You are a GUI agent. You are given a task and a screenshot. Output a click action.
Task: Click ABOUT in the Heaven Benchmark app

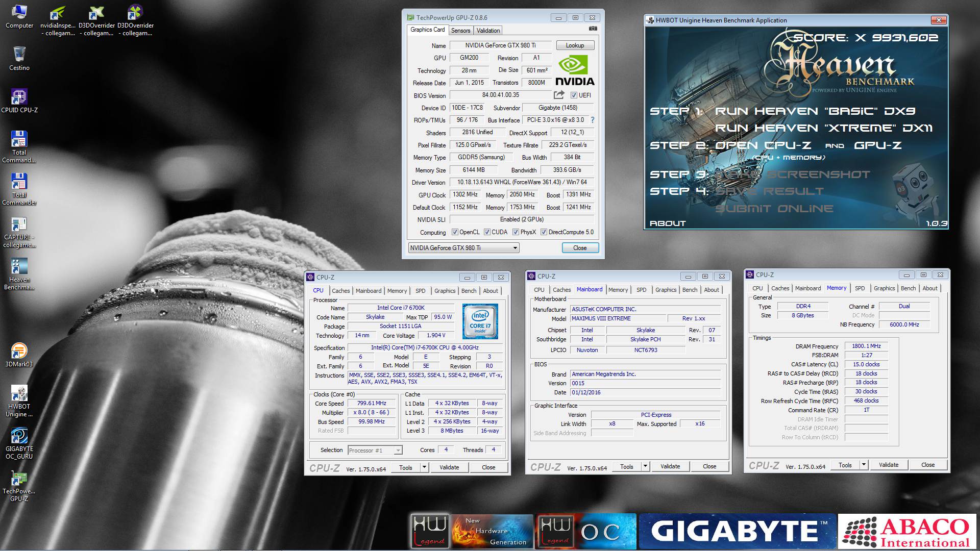coord(667,223)
